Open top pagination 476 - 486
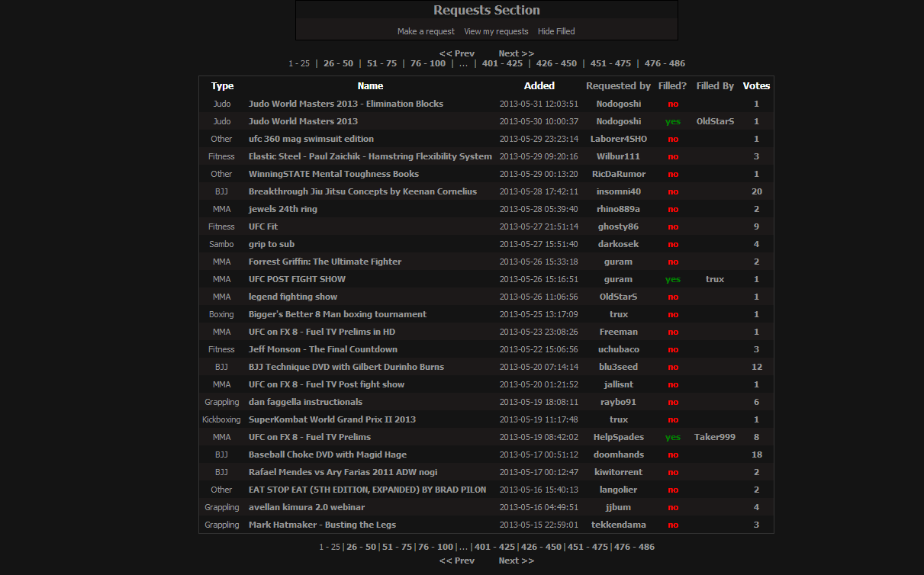 [665, 63]
